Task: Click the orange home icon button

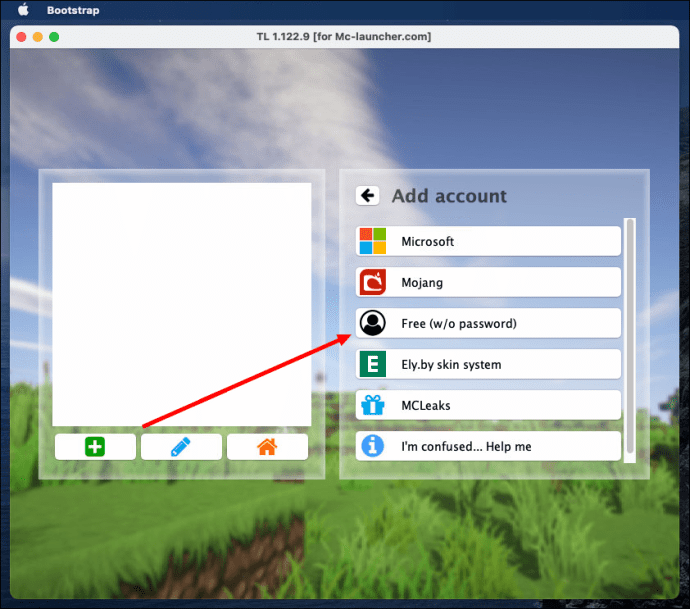Action: (267, 447)
